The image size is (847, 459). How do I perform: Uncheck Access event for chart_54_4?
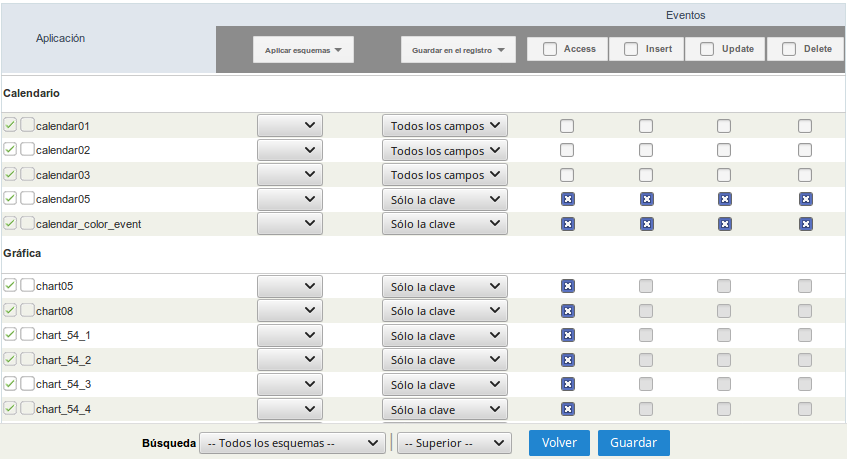click(568, 409)
